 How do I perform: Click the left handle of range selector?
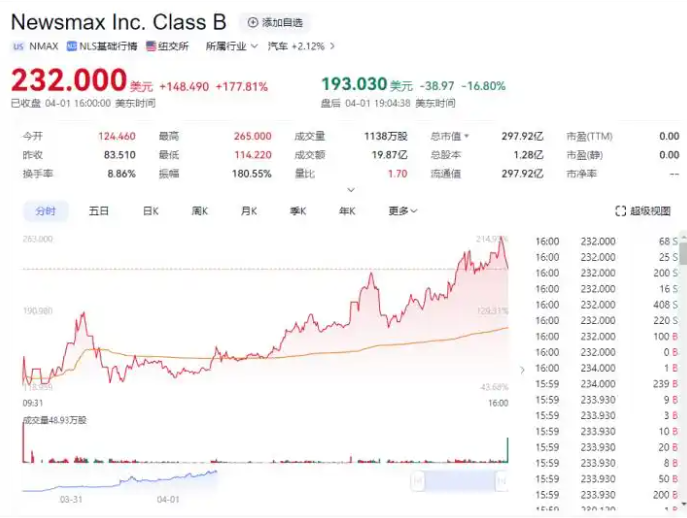418,481
